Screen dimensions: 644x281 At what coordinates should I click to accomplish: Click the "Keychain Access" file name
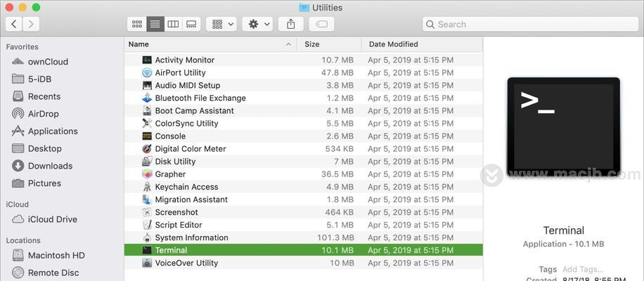(186, 187)
